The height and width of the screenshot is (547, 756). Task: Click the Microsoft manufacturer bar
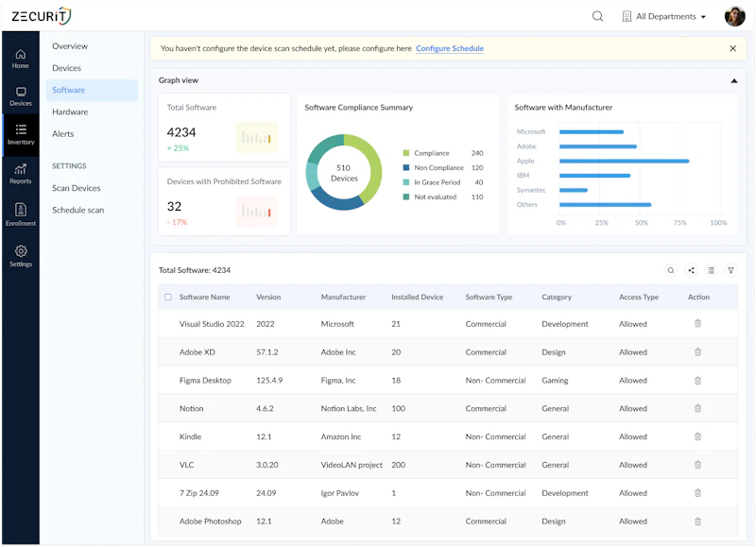click(x=592, y=131)
